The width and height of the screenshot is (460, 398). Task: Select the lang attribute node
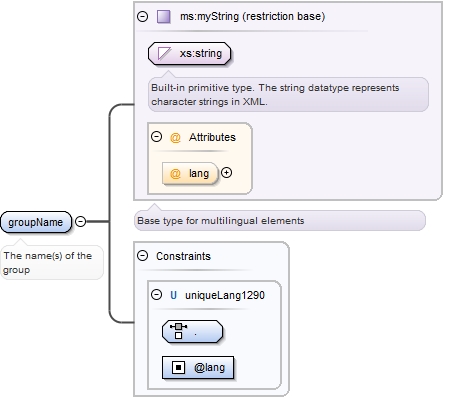[190, 173]
